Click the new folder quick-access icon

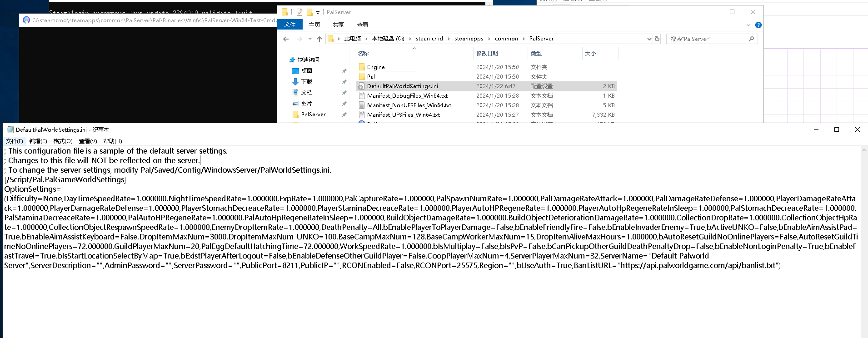tap(309, 12)
